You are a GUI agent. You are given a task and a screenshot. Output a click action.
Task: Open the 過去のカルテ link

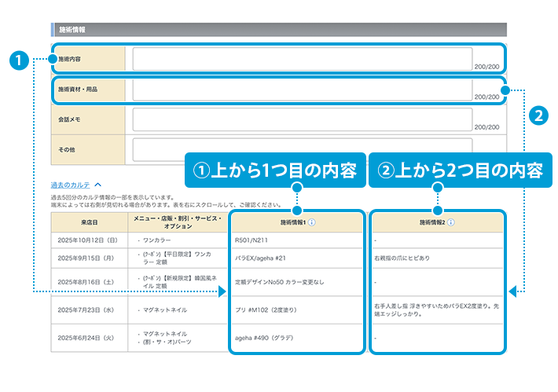click(70, 185)
